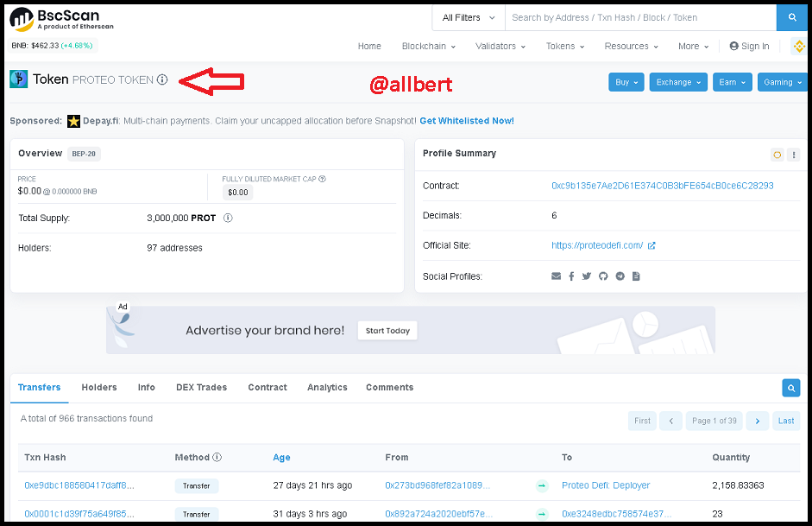This screenshot has width=812, height=526.
Task: Switch to the Comments tab
Action: pyautogui.click(x=389, y=387)
